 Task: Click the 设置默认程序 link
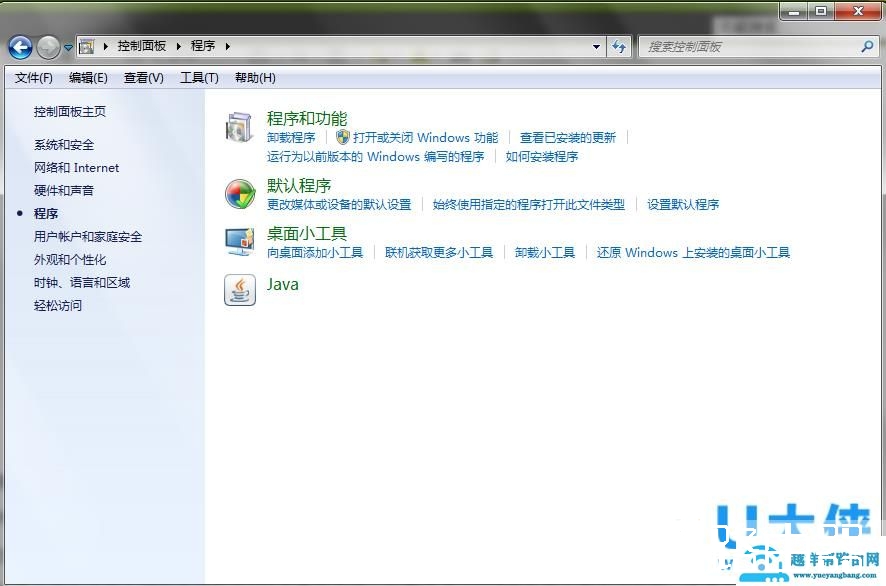(683, 205)
